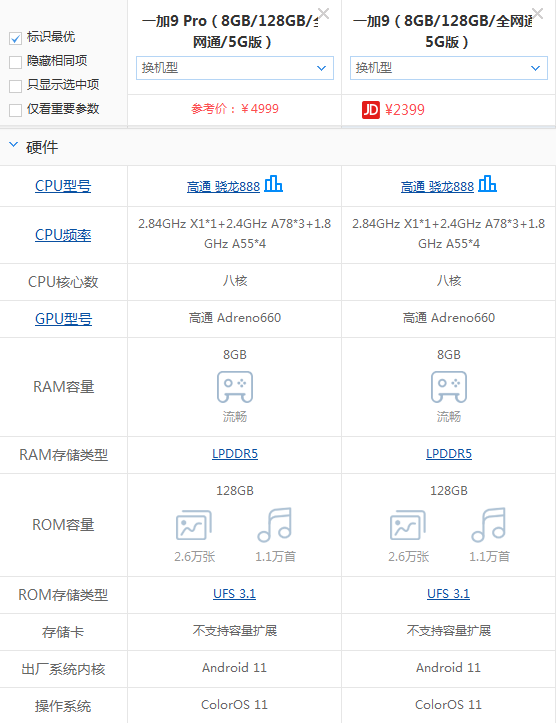This screenshot has height=723, width=556.
Task: Click 高通 Adreno660 in 一加9 column
Action: (449, 318)
